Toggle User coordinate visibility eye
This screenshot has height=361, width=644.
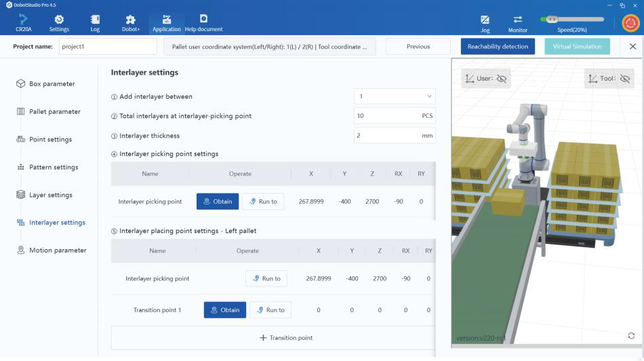tap(502, 79)
